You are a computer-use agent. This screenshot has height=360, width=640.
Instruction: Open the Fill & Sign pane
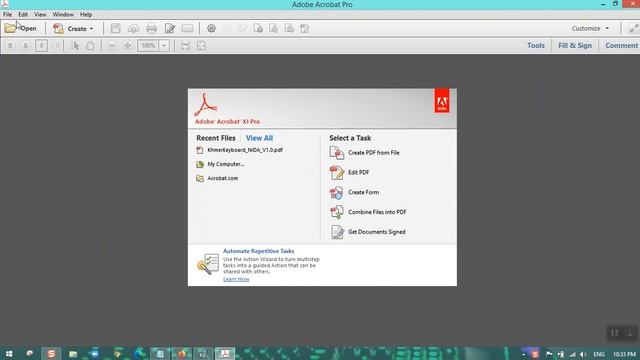575,45
